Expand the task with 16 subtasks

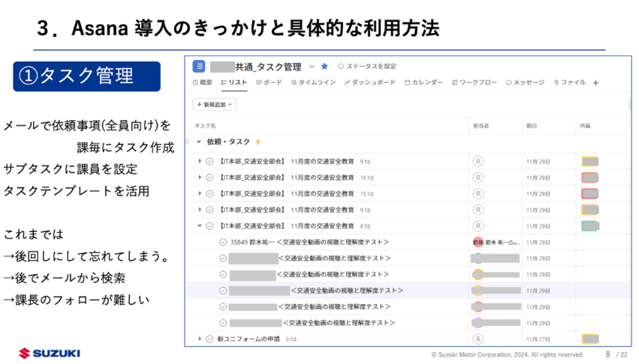(x=199, y=178)
